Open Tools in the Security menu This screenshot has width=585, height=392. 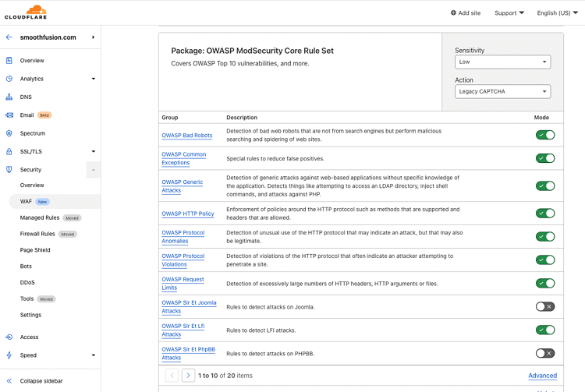[27, 298]
